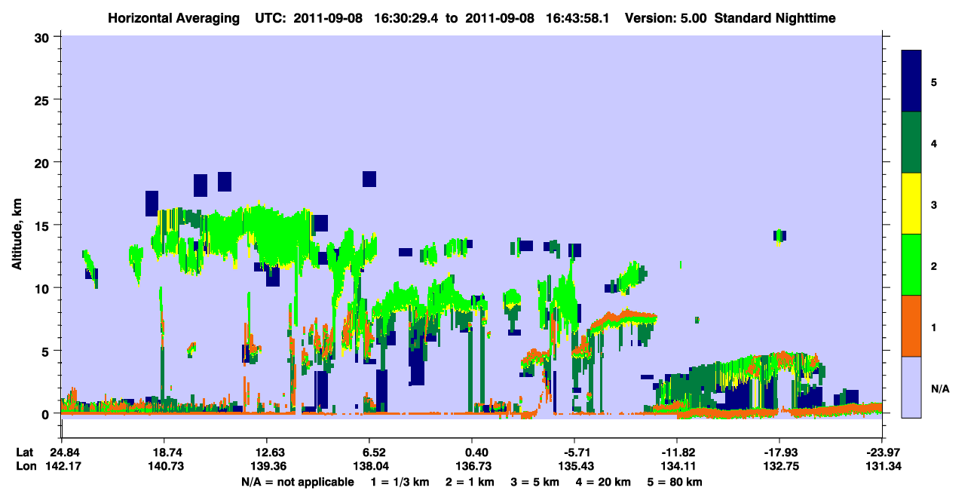Click the '1' label beside the color bar

[x=934, y=327]
